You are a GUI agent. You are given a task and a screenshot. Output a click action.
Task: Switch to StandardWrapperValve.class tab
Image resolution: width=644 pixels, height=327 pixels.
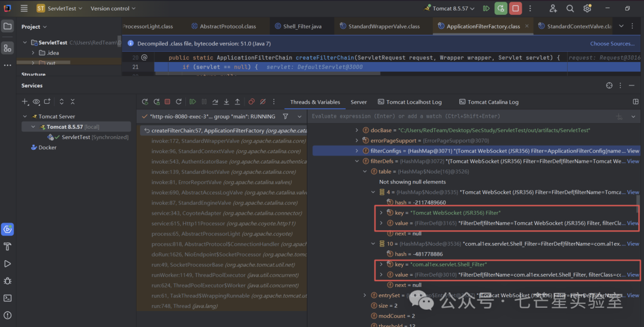[379, 26]
